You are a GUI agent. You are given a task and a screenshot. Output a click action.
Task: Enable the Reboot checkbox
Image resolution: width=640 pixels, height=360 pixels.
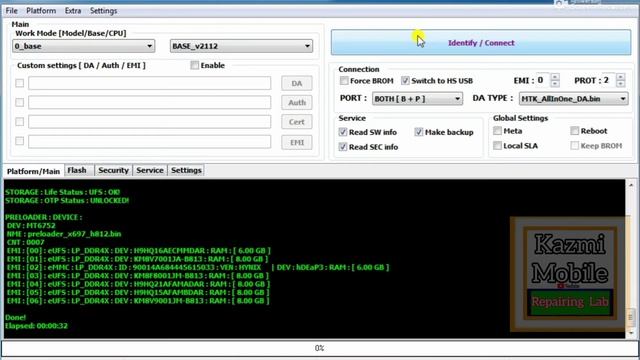point(574,131)
